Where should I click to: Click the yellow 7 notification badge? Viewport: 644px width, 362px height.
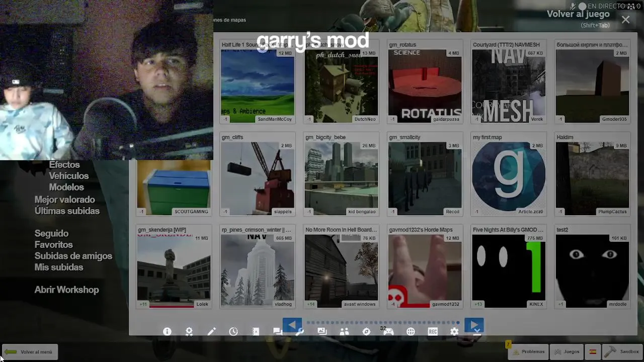coord(508,344)
